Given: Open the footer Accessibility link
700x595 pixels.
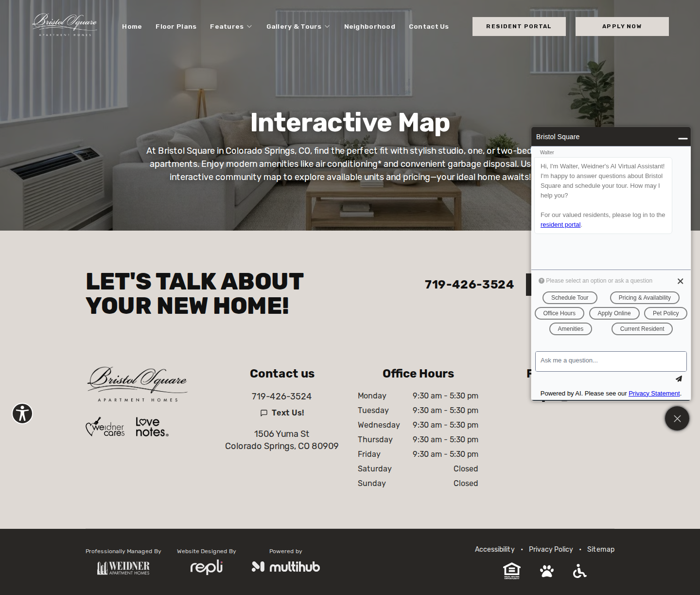Looking at the screenshot, I should click(x=494, y=549).
